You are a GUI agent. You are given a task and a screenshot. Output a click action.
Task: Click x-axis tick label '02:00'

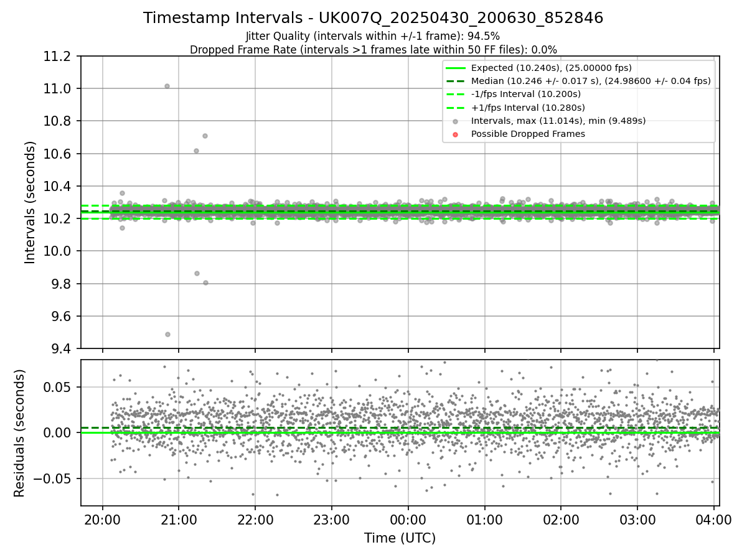(561, 519)
